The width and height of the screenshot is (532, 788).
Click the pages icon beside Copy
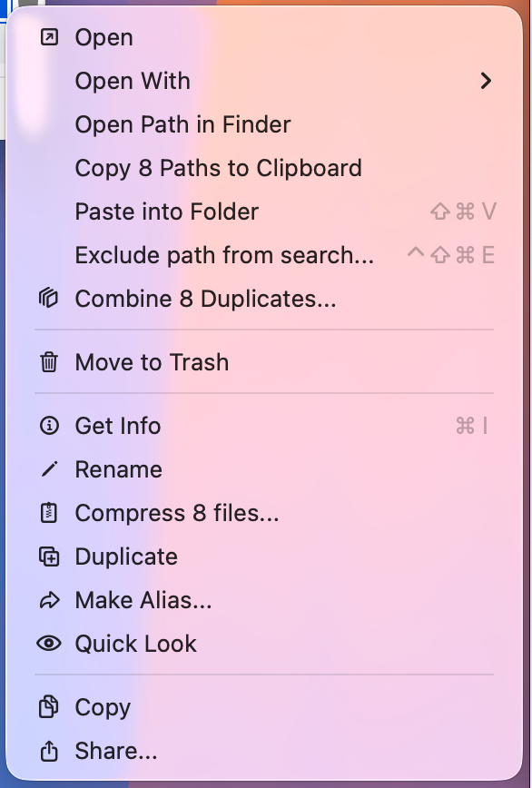pyautogui.click(x=48, y=707)
